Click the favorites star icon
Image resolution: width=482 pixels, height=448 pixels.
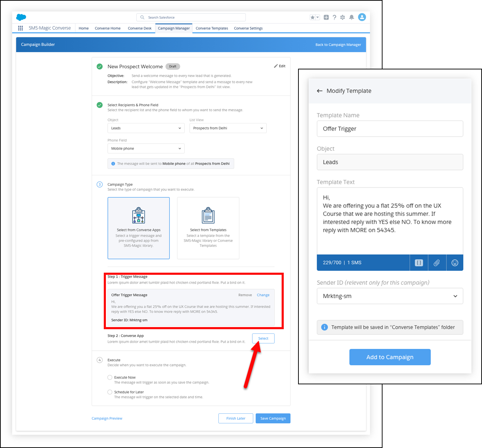312,17
